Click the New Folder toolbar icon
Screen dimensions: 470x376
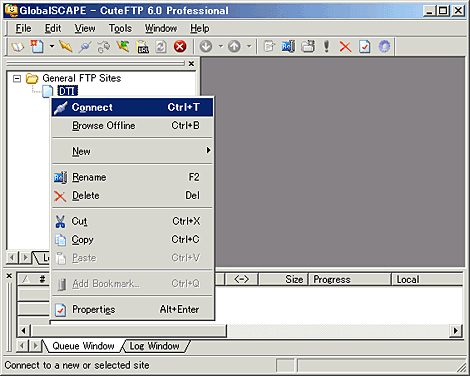[308, 47]
